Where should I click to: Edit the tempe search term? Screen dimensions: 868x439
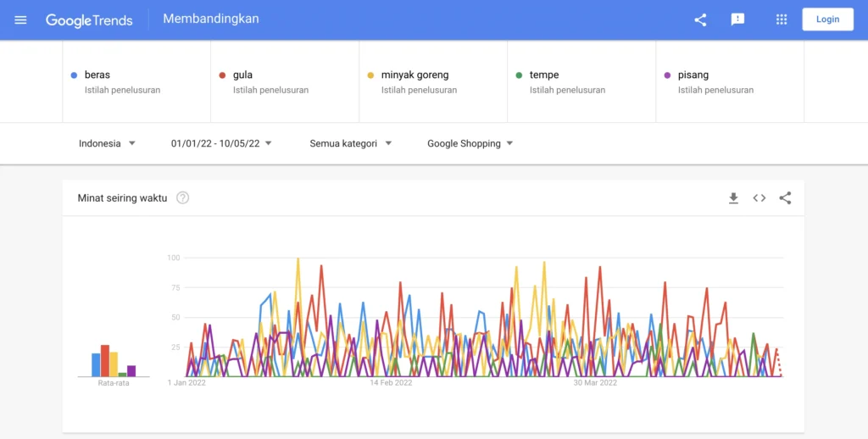pyautogui.click(x=581, y=81)
